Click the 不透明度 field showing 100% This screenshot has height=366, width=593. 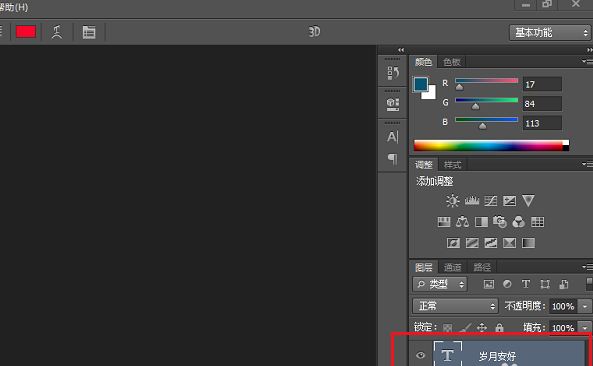click(564, 306)
